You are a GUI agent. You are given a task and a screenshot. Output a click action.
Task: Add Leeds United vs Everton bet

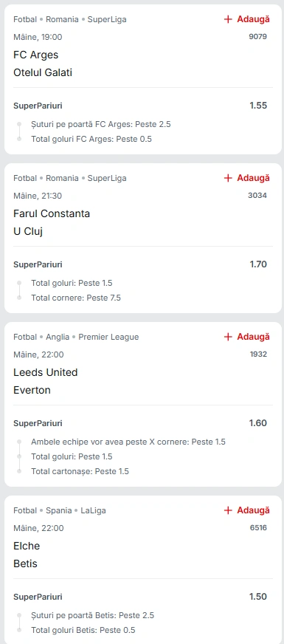tap(247, 337)
